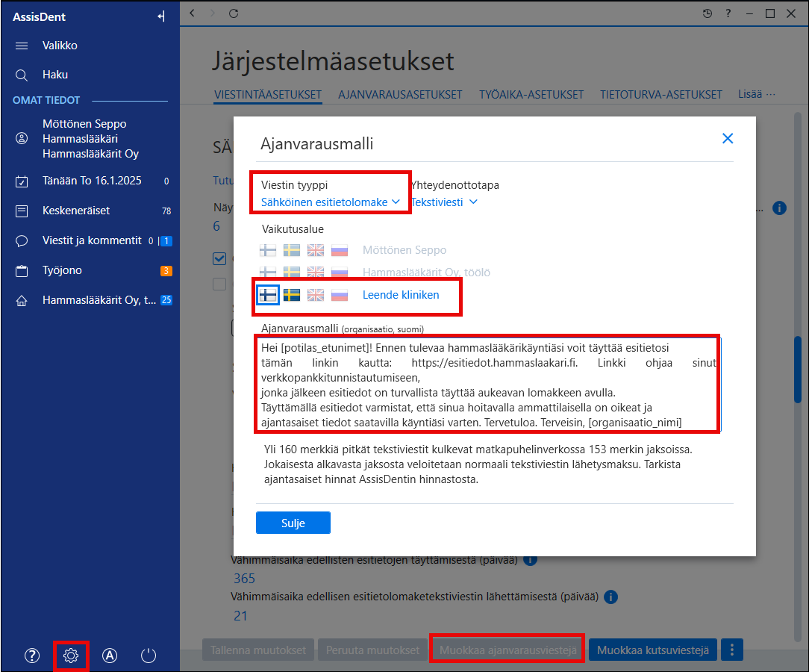Go back with the top bar arrow
The height and width of the screenshot is (672, 809).
tap(192, 13)
